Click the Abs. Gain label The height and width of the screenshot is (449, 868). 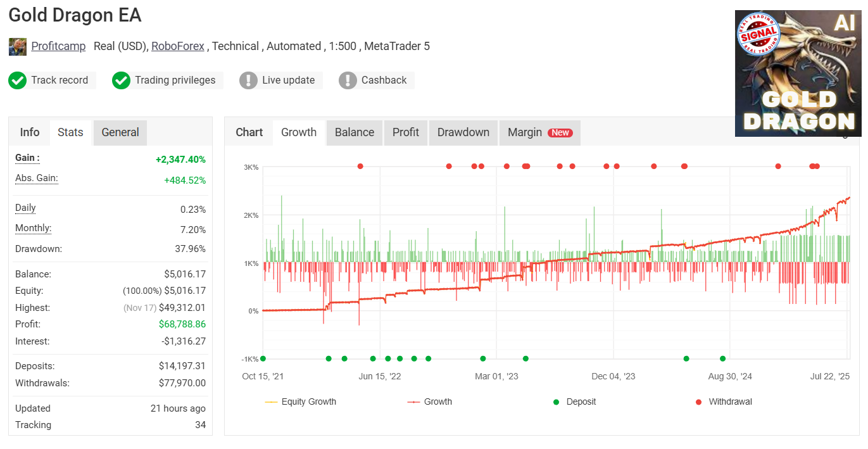click(37, 178)
